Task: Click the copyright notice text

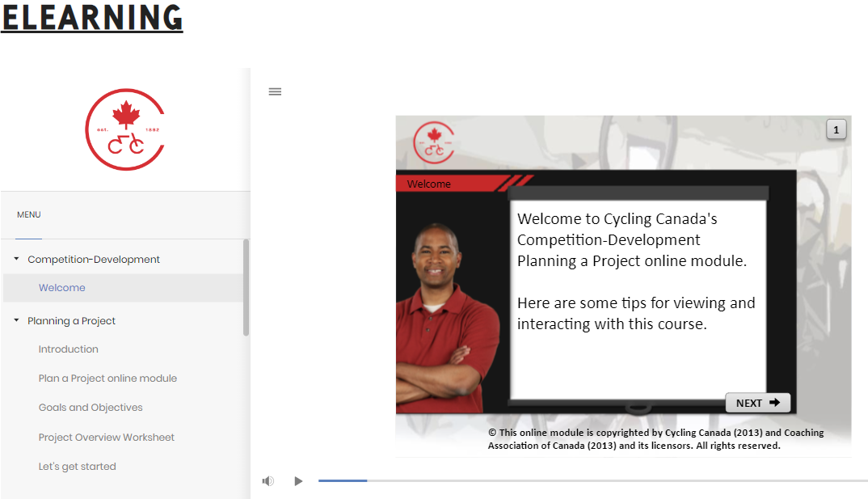Action: (655, 438)
